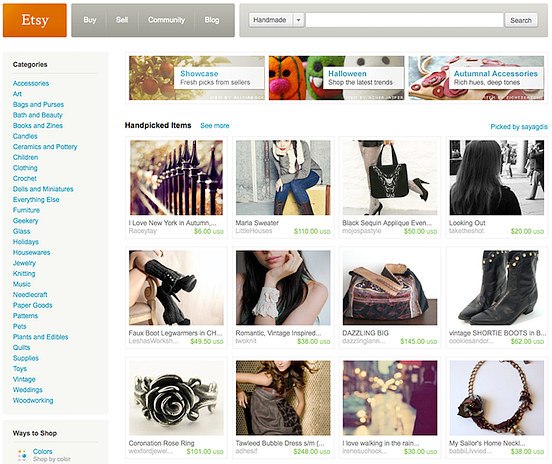Open the Showcase fresh picks banner
This screenshot has height=464, width=552.
click(197, 78)
